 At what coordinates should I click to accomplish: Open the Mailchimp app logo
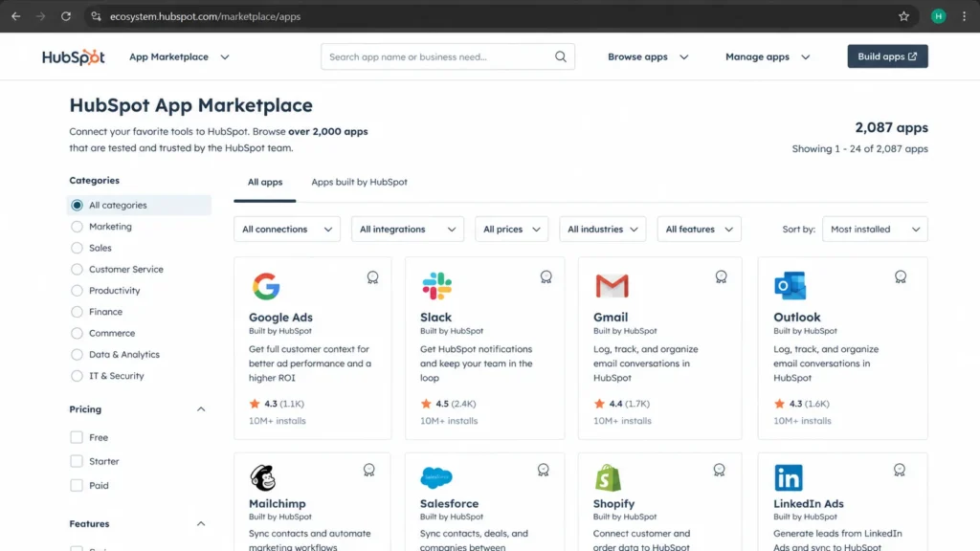click(x=263, y=478)
